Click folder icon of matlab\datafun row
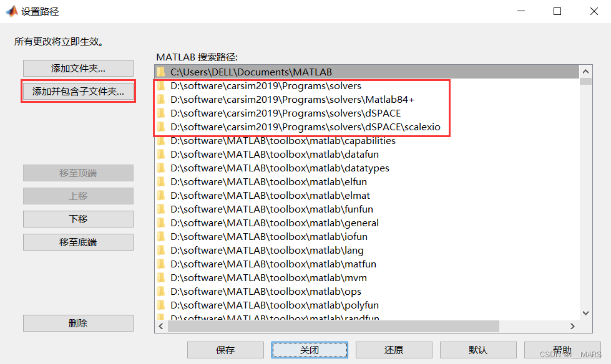This screenshot has height=364, width=611. click(161, 154)
